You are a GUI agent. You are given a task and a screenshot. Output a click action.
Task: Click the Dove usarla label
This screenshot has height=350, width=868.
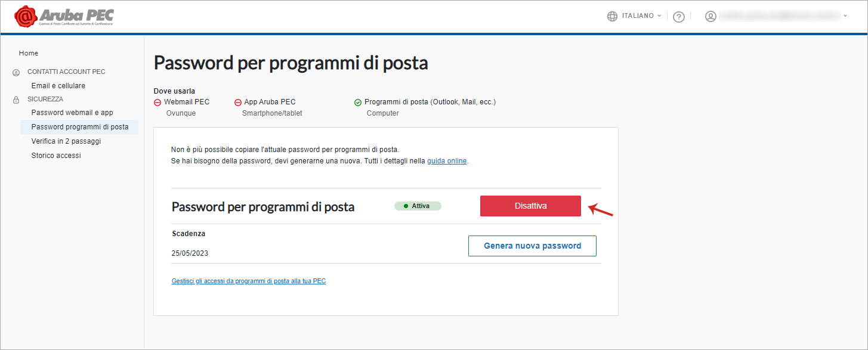point(174,91)
